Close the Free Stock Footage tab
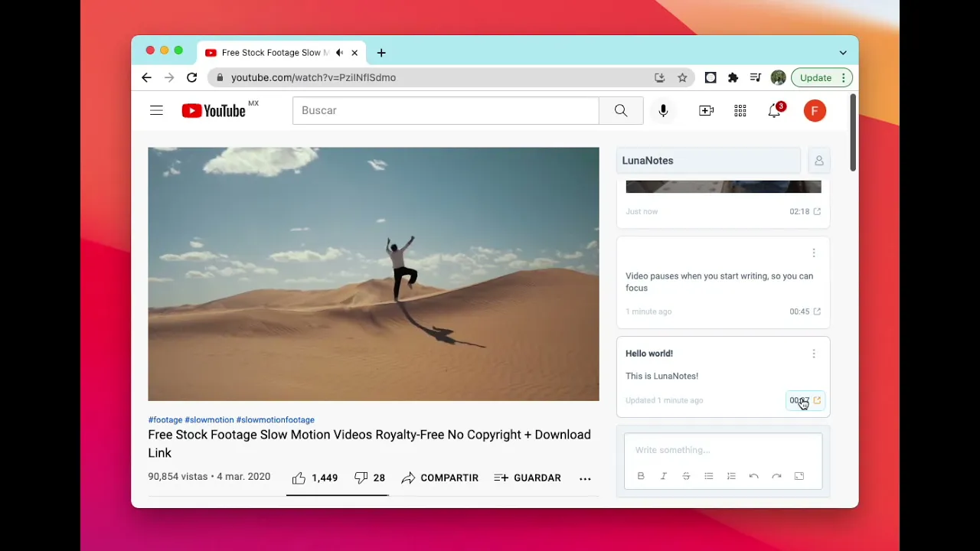The width and height of the screenshot is (980, 551). 354,53
